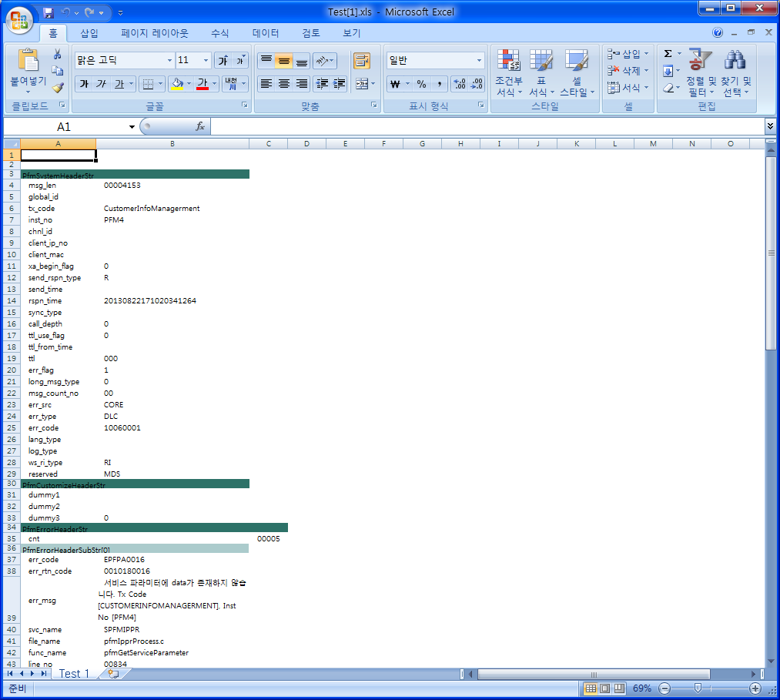This screenshot has height=700, width=780.
Task: Click the Merge and Center cells icon
Action: click(x=362, y=84)
